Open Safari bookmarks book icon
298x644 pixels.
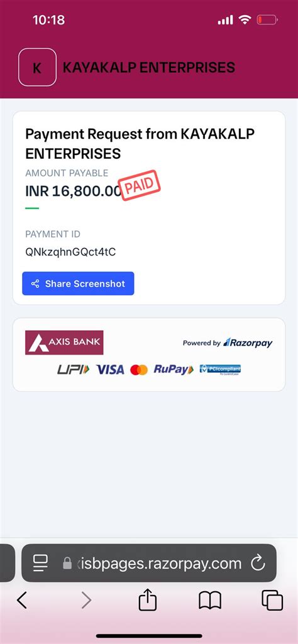tap(210, 601)
